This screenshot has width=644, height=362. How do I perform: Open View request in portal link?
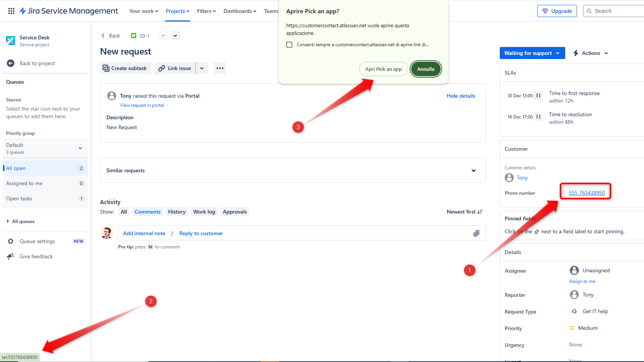142,105
